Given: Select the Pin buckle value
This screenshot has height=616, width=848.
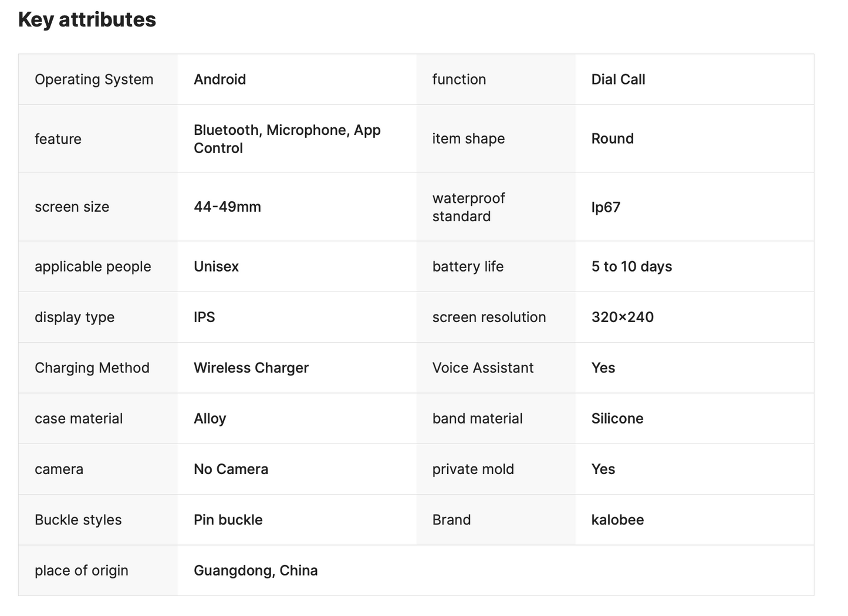Looking at the screenshot, I should click(228, 520).
